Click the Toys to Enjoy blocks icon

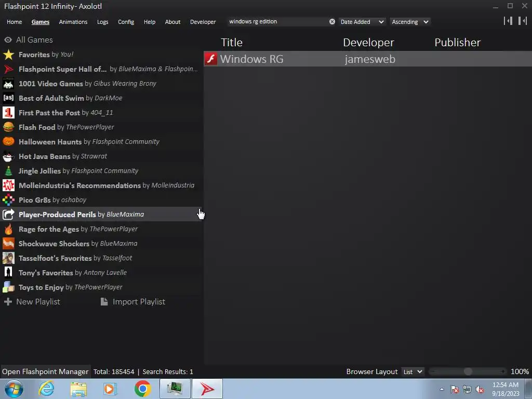tap(8, 287)
